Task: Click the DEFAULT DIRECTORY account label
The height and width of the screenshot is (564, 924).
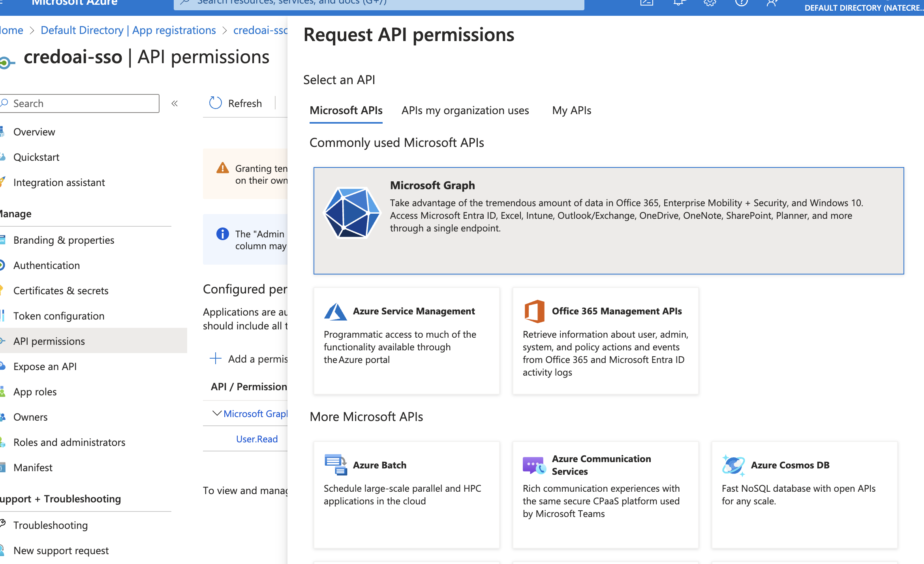Action: pyautogui.click(x=864, y=8)
